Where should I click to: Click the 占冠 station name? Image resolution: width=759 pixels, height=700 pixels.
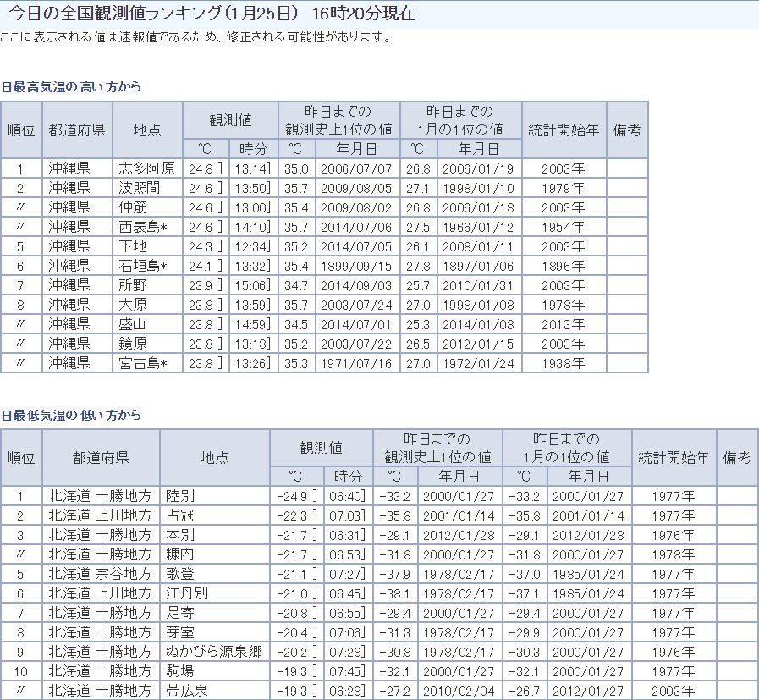point(180,515)
